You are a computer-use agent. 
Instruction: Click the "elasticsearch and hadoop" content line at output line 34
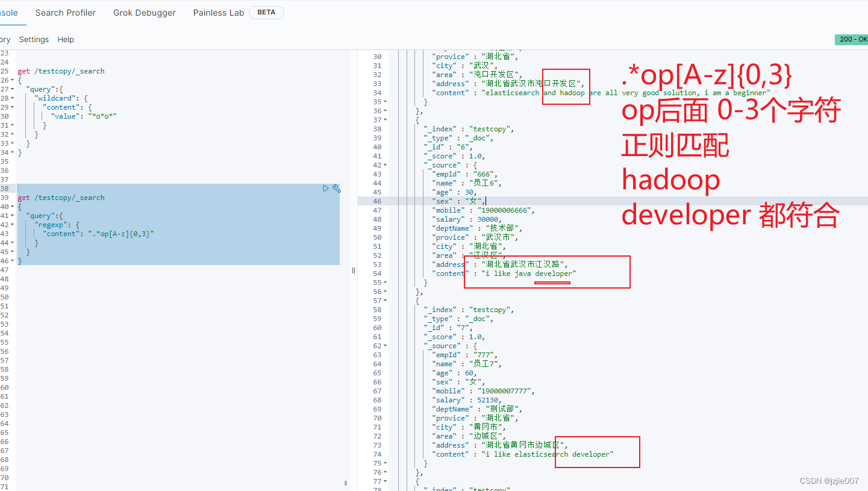(601, 93)
